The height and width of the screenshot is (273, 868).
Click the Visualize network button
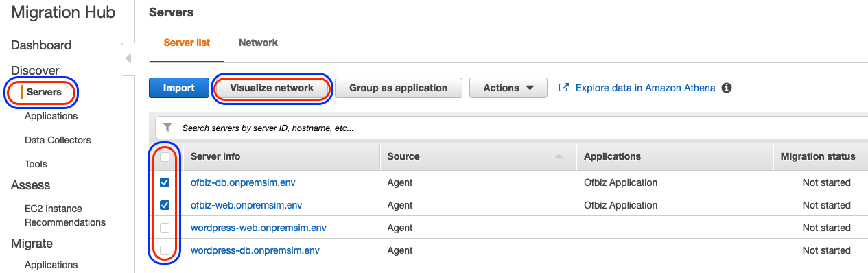click(x=272, y=88)
